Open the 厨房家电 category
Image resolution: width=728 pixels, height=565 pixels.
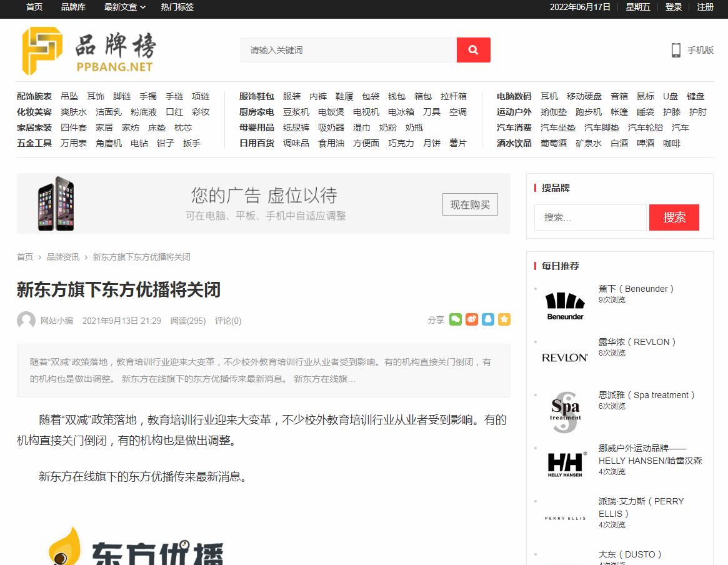pos(257,112)
